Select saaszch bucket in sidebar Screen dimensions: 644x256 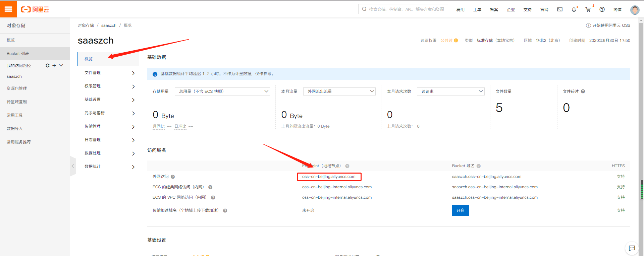point(14,76)
